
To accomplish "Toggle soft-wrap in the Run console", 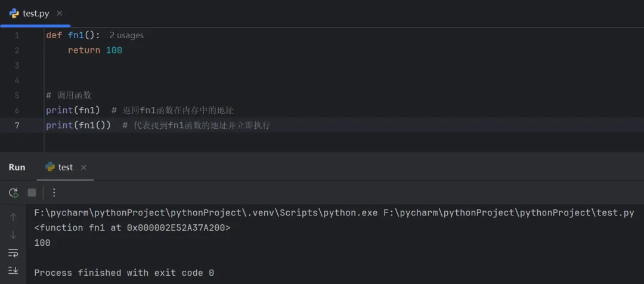I will pos(13,253).
